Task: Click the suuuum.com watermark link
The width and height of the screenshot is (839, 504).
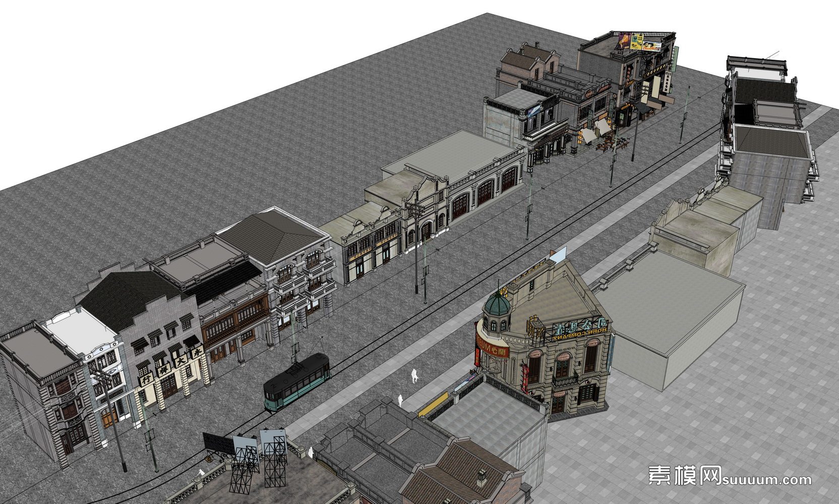Action: pyautogui.click(x=767, y=479)
